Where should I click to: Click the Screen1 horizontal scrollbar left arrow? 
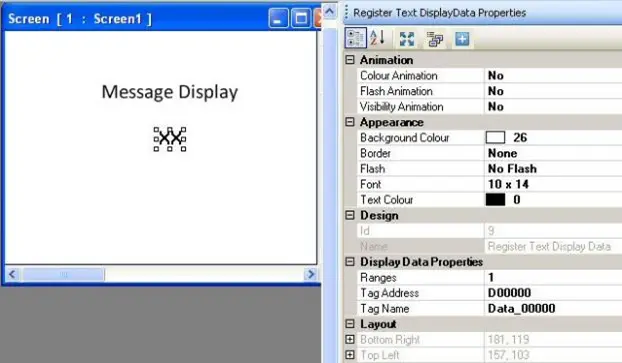click(x=12, y=274)
